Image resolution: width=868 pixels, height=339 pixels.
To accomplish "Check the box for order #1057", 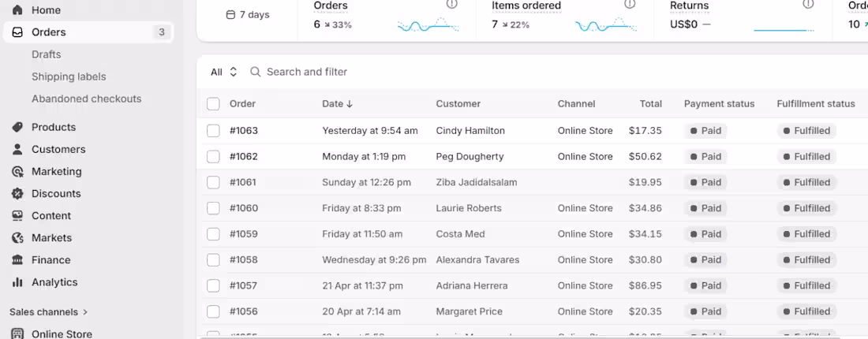I will [x=213, y=286].
